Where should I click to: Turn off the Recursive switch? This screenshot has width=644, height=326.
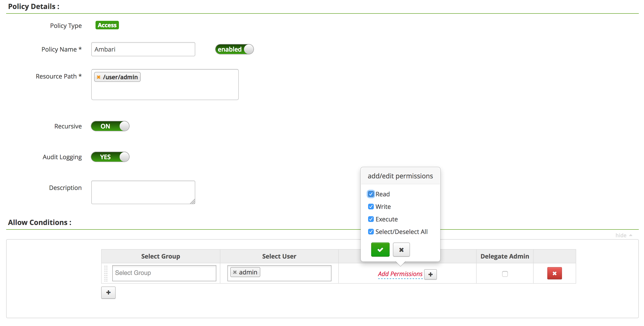coord(110,126)
